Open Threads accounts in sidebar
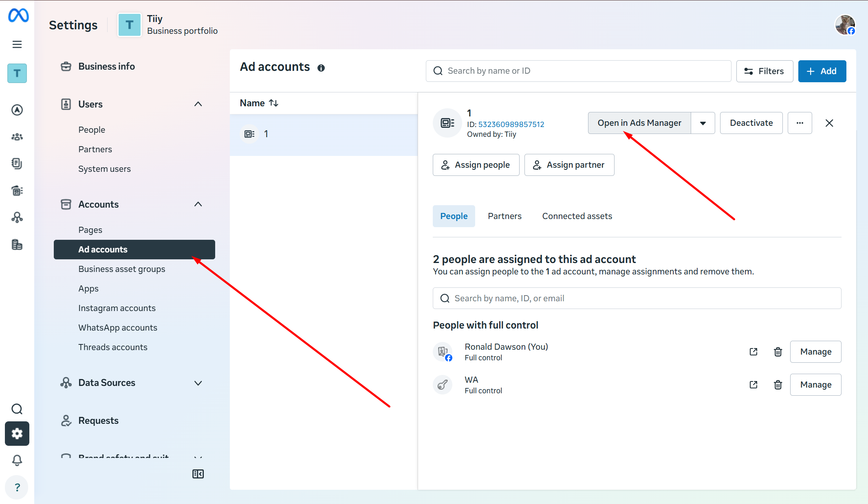This screenshot has height=504, width=868. point(113,347)
